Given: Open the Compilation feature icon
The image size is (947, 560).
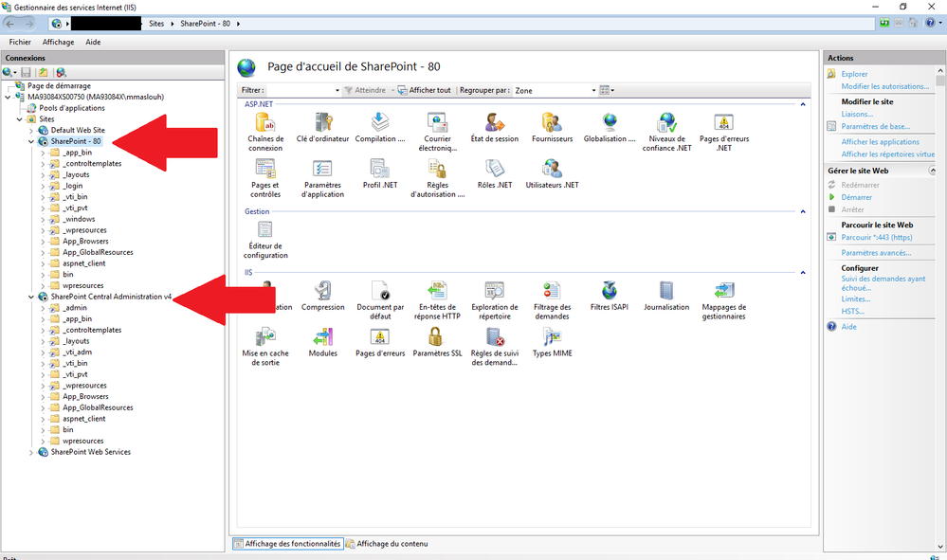Looking at the screenshot, I should coord(380,128).
